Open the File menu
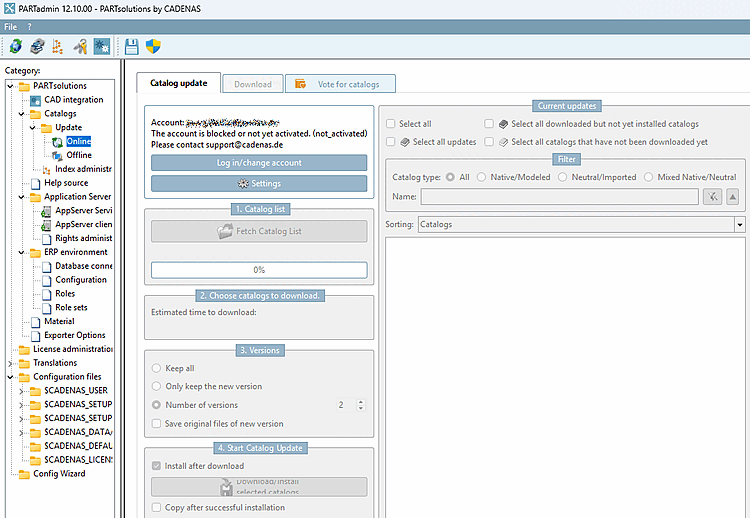The image size is (750, 518). pyautogui.click(x=11, y=27)
